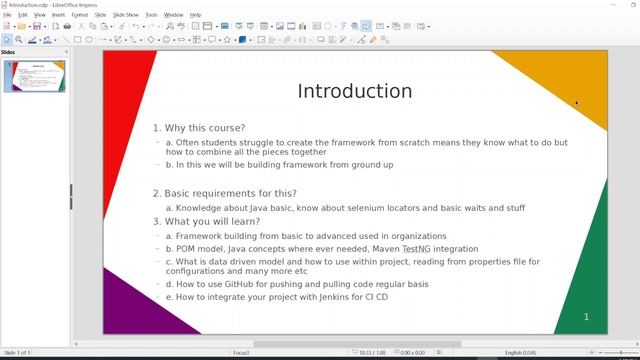The height and width of the screenshot is (360, 640).
Task: Open dropdown next to Open folder icon
Action: coord(29,27)
